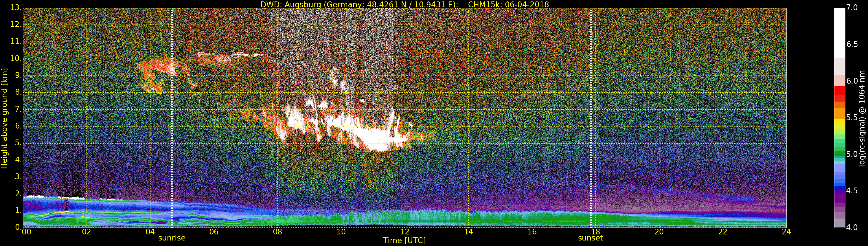Click the colorbar '4.5' value label

click(852, 191)
